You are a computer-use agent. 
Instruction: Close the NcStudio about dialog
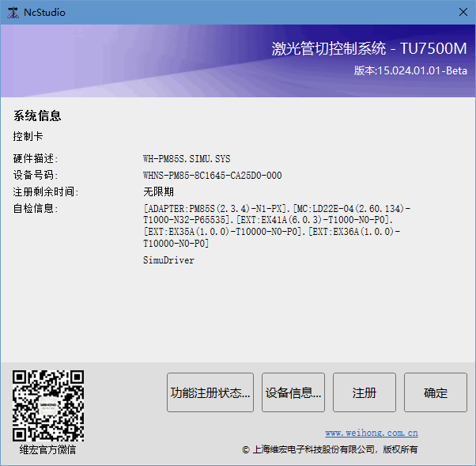point(463,12)
